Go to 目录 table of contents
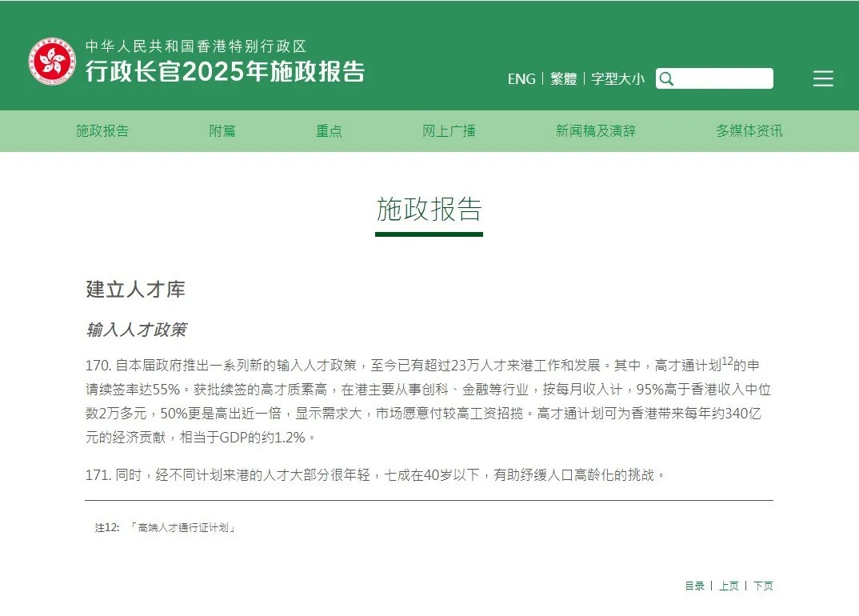The height and width of the screenshot is (616, 859). (695, 586)
